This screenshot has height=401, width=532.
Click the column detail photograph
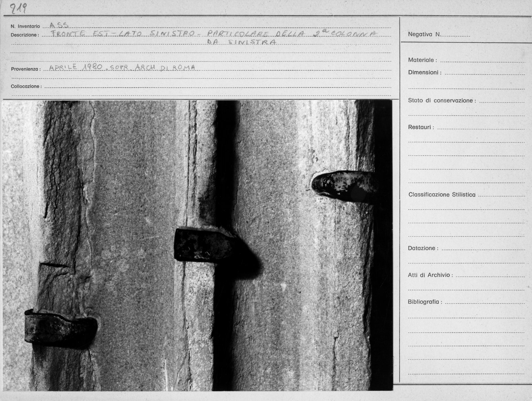coord(197,246)
